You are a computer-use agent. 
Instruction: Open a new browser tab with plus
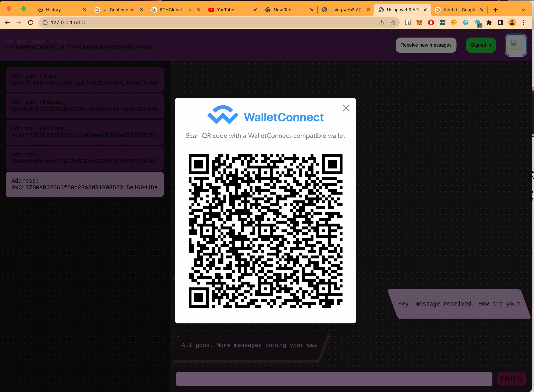(x=496, y=10)
